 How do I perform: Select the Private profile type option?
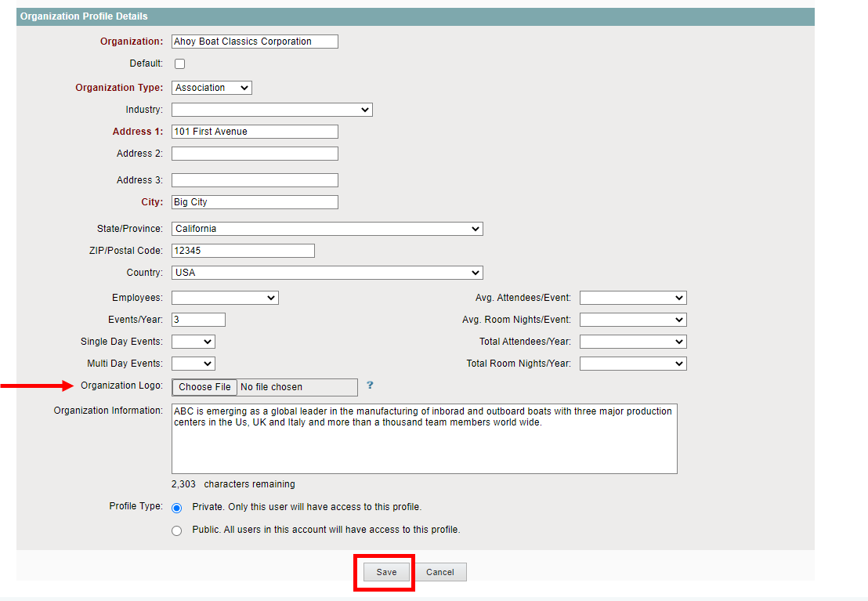(176, 508)
